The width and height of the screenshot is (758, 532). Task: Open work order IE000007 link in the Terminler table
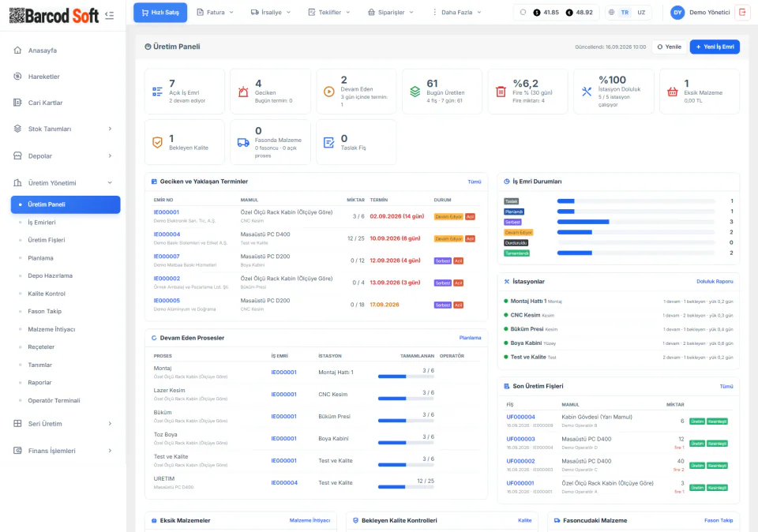[x=167, y=257]
